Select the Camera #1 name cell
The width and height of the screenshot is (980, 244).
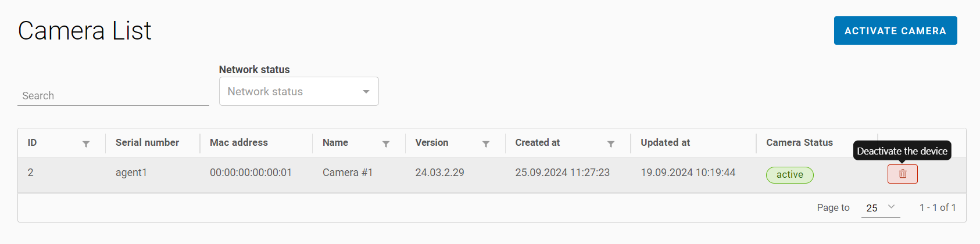pyautogui.click(x=348, y=173)
